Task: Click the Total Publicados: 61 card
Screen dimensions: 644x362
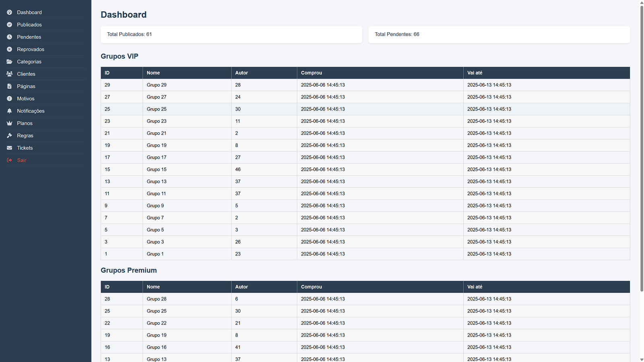Action: click(x=231, y=35)
